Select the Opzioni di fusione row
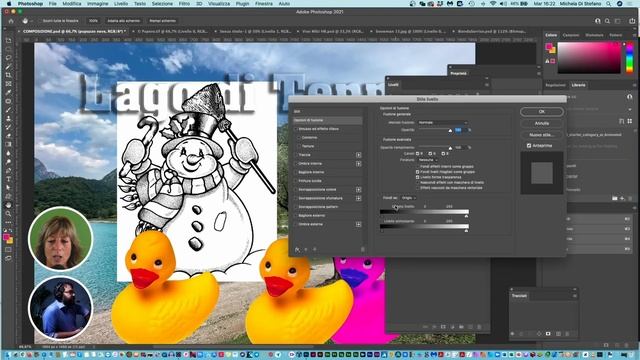Image resolution: width=640 pixels, height=360 pixels. pyautogui.click(x=327, y=120)
